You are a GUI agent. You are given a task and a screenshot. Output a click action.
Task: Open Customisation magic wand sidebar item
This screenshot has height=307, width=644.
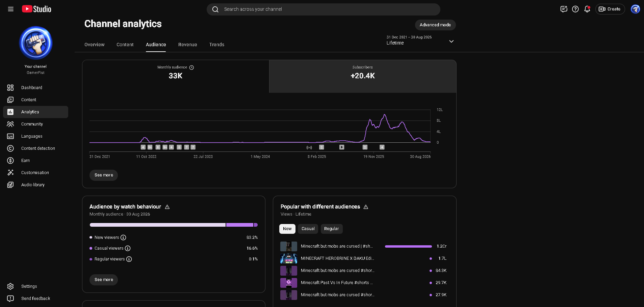pyautogui.click(x=35, y=173)
